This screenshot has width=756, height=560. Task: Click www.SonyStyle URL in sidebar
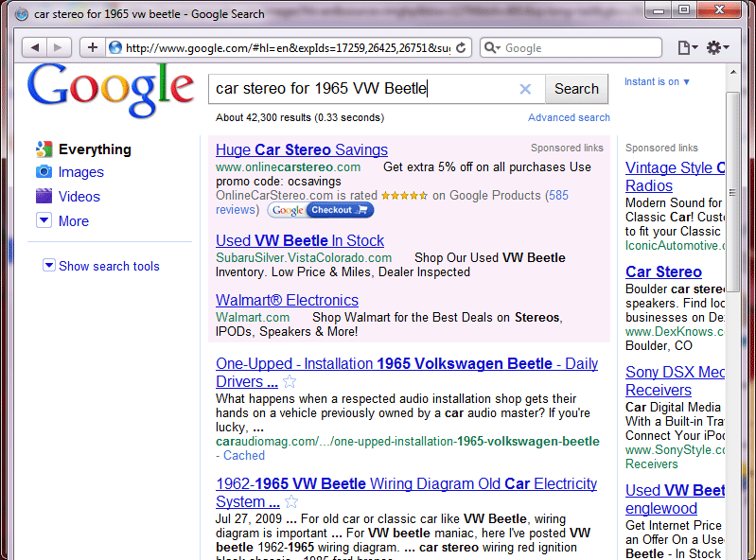click(x=675, y=449)
